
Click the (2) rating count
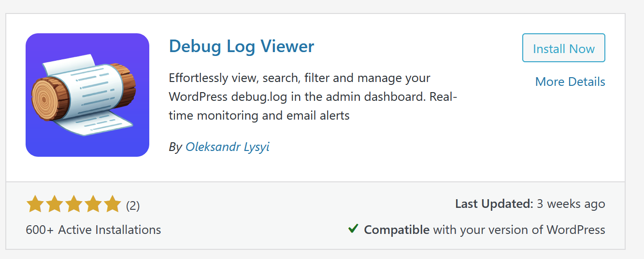coord(133,206)
